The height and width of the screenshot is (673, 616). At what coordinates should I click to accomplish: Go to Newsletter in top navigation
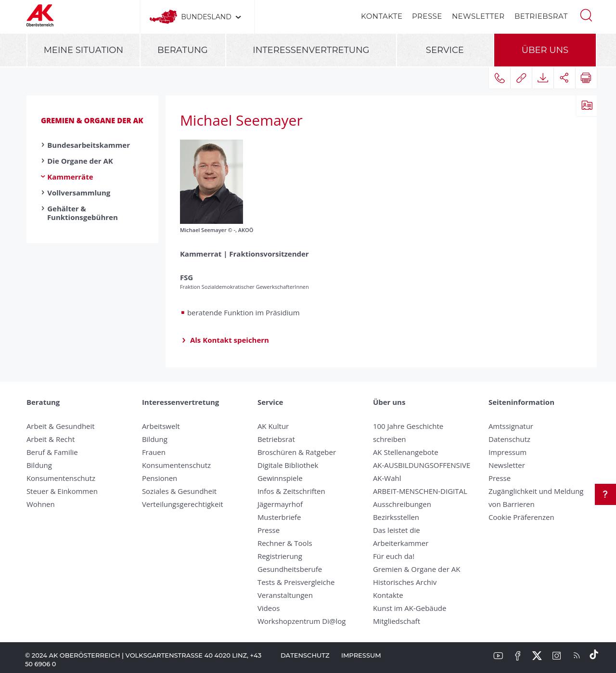click(x=478, y=16)
